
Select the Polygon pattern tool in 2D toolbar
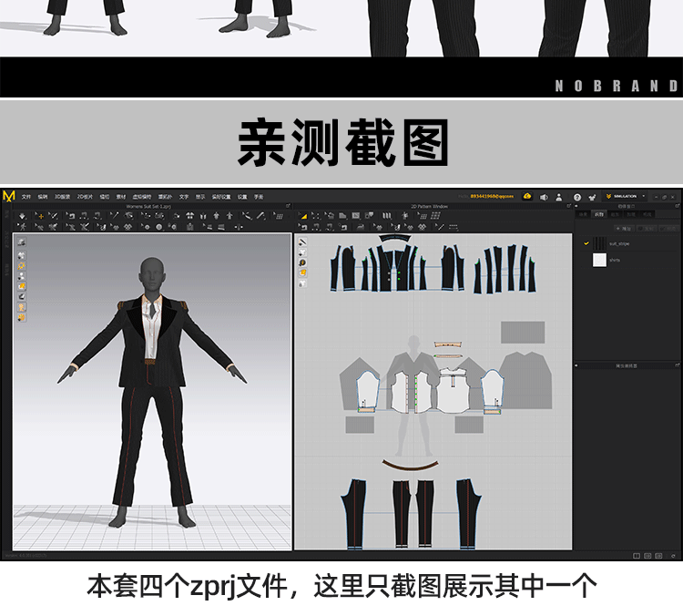342,215
